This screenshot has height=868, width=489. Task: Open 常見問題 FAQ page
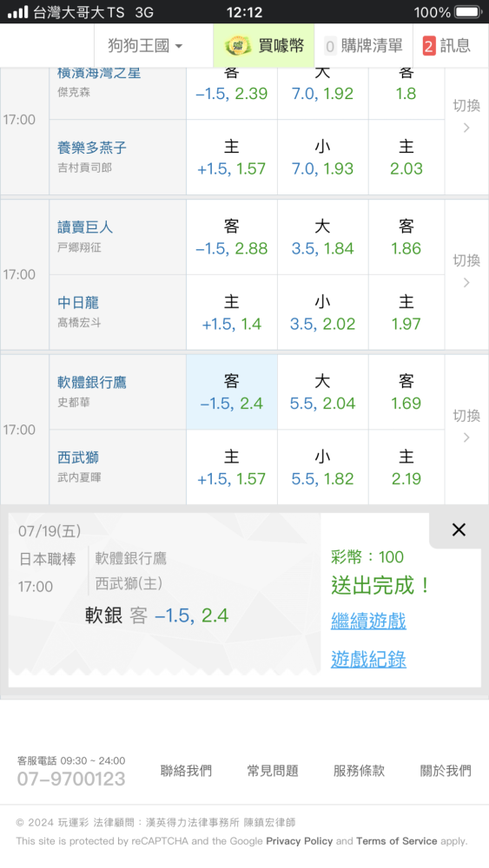[273, 771]
